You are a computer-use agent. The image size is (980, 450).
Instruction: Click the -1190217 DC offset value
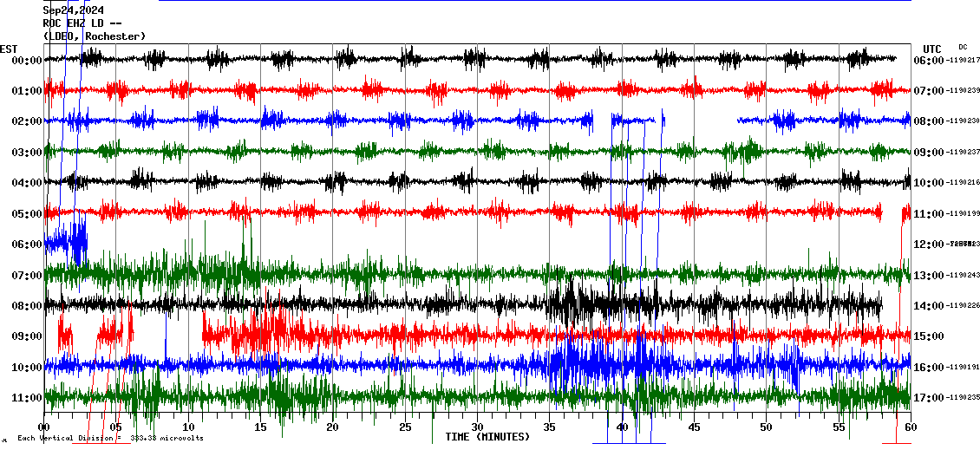963,60
